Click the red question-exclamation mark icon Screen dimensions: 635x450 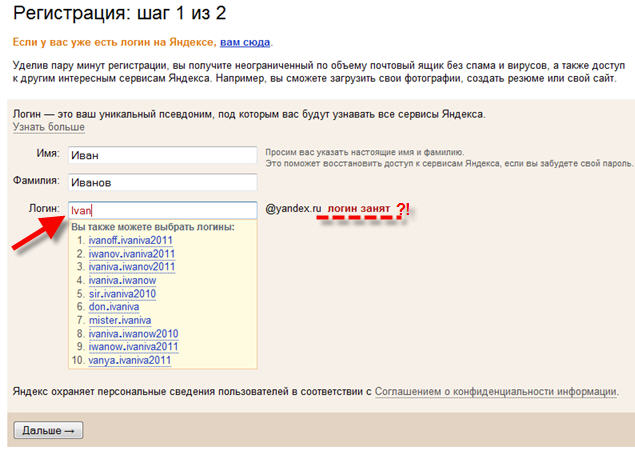(x=403, y=210)
